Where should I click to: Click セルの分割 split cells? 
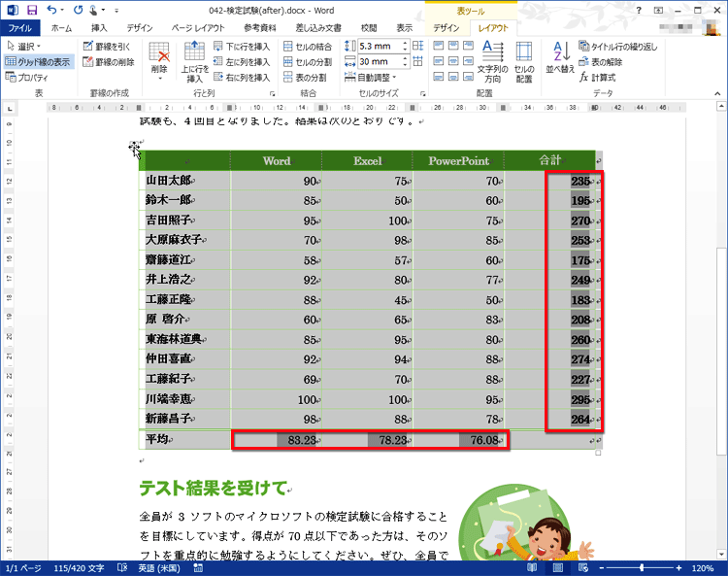(x=308, y=62)
